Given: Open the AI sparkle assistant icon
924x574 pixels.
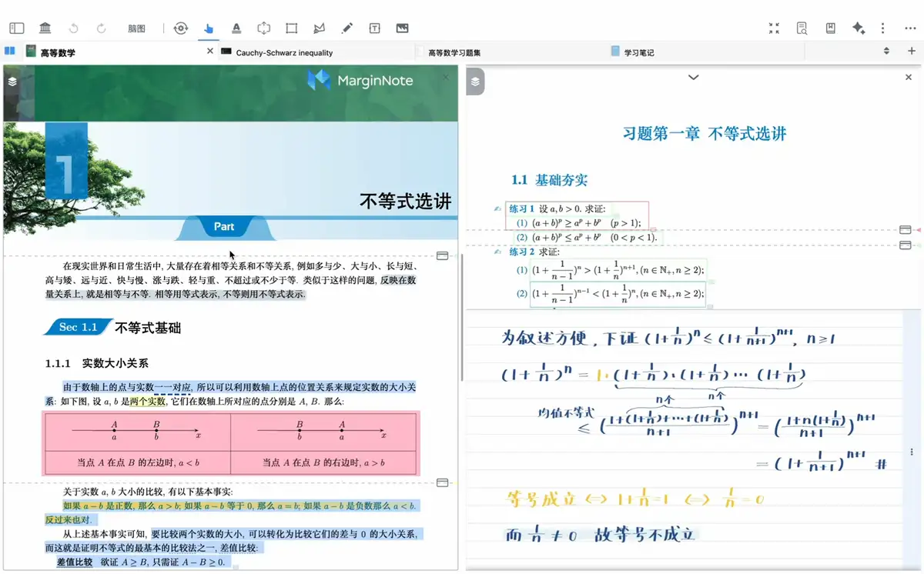Looking at the screenshot, I should [x=859, y=28].
